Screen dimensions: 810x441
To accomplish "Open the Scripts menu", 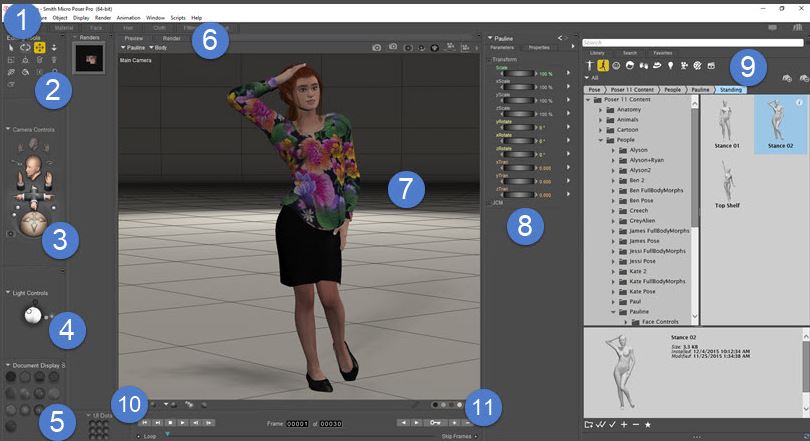I will pos(178,18).
